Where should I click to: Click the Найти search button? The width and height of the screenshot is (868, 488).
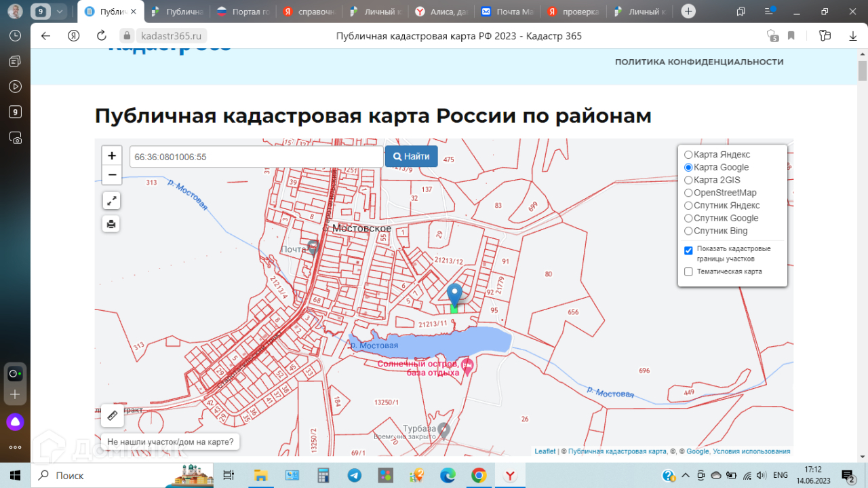(411, 156)
